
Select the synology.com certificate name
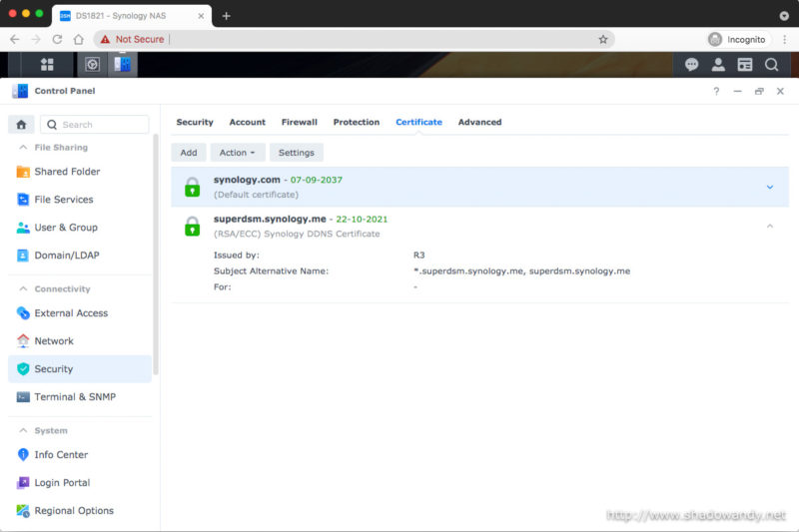point(247,180)
